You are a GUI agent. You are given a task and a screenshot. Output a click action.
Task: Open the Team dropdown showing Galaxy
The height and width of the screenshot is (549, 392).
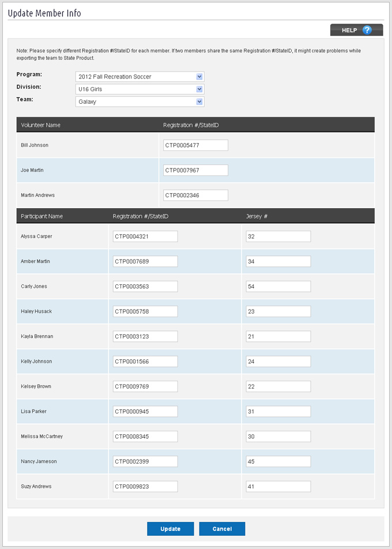[x=140, y=102]
